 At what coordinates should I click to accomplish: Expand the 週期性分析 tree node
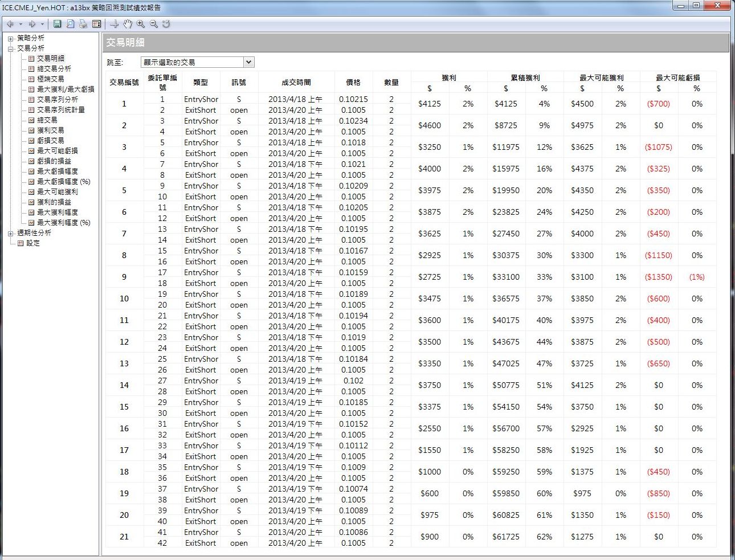(10, 234)
